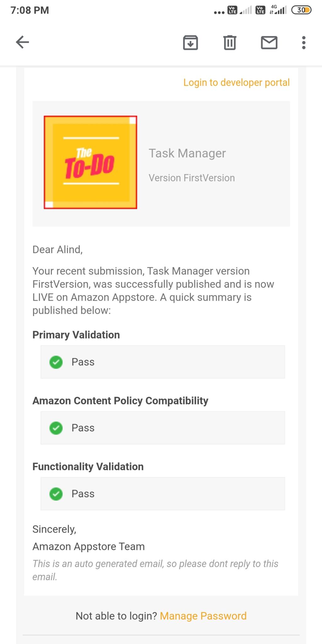Tap the To-Do app logo thumbnail

click(x=90, y=162)
